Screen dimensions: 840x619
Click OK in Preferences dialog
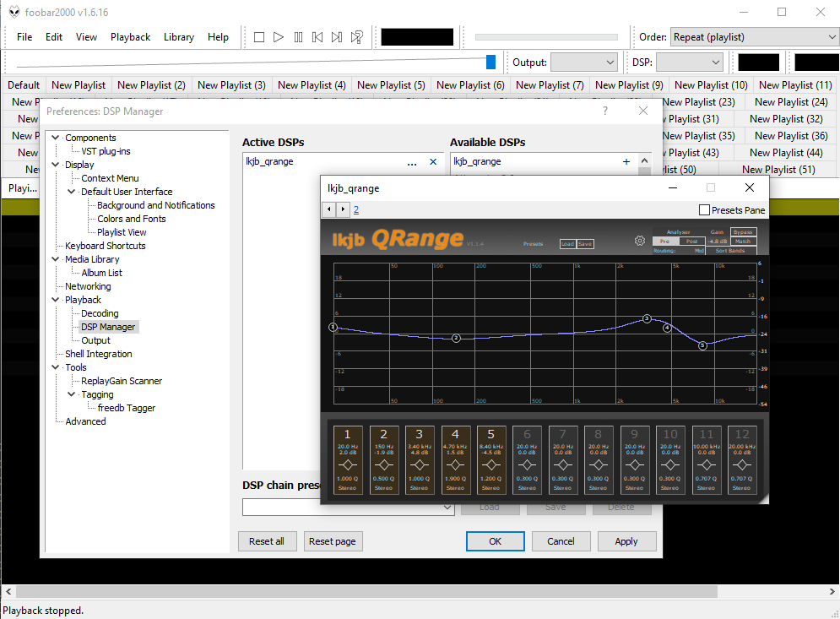click(495, 541)
